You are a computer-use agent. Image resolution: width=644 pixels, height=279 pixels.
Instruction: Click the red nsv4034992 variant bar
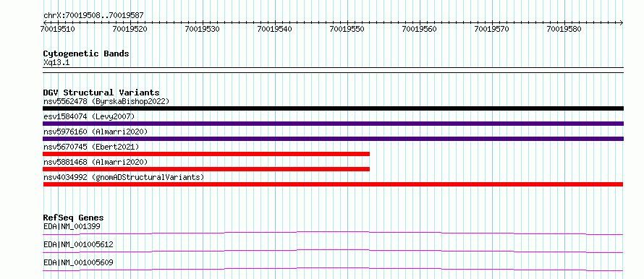pos(333,184)
